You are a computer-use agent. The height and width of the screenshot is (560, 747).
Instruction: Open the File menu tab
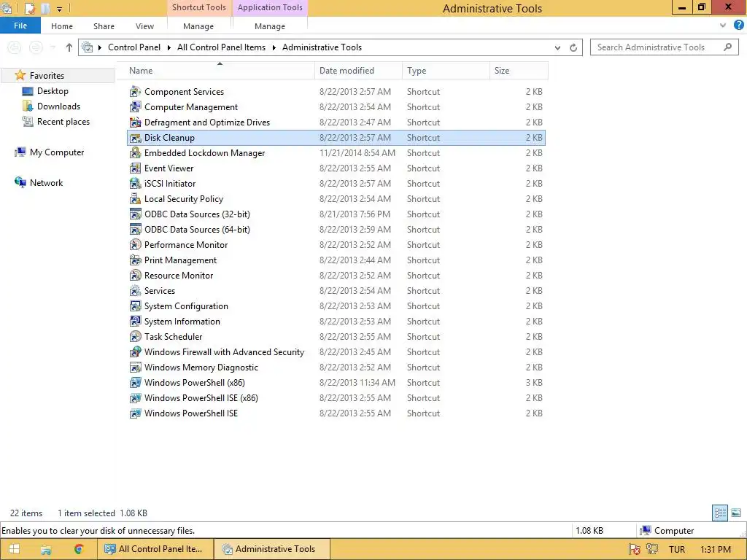point(20,26)
